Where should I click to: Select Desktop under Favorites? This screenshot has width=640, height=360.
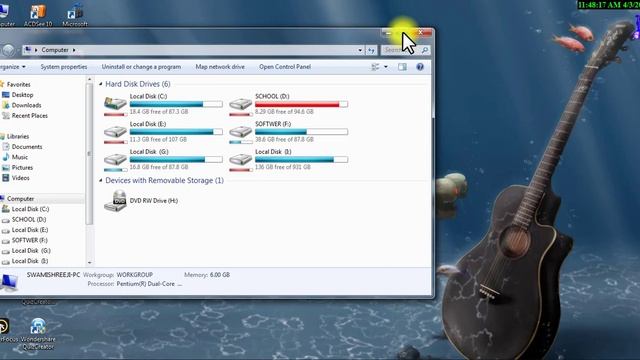pos(22,95)
